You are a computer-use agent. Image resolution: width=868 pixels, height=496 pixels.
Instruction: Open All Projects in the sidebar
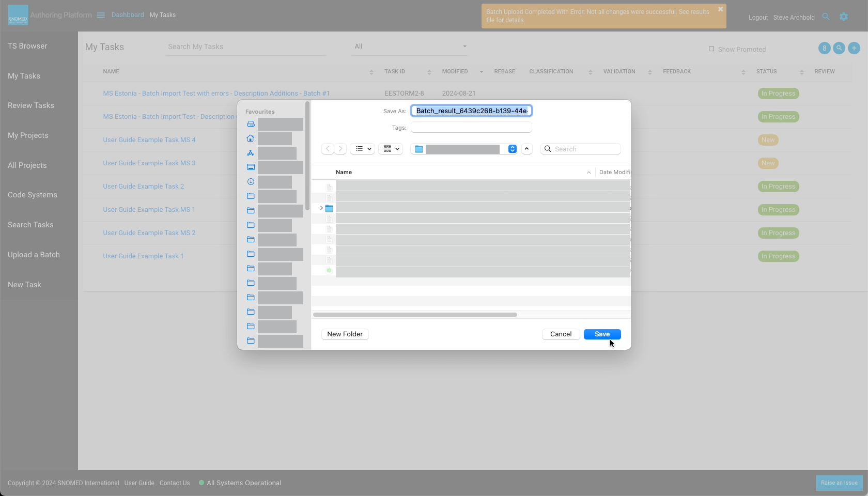point(27,165)
